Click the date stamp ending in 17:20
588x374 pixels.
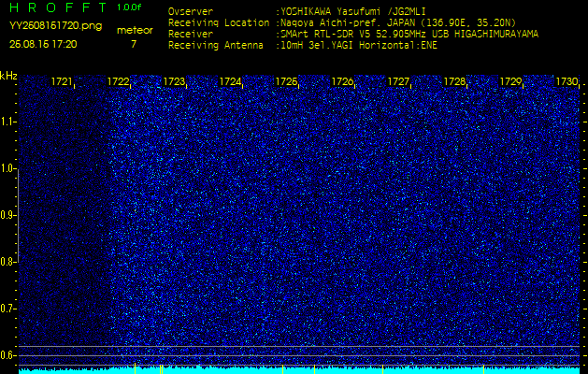pyautogui.click(x=43, y=44)
